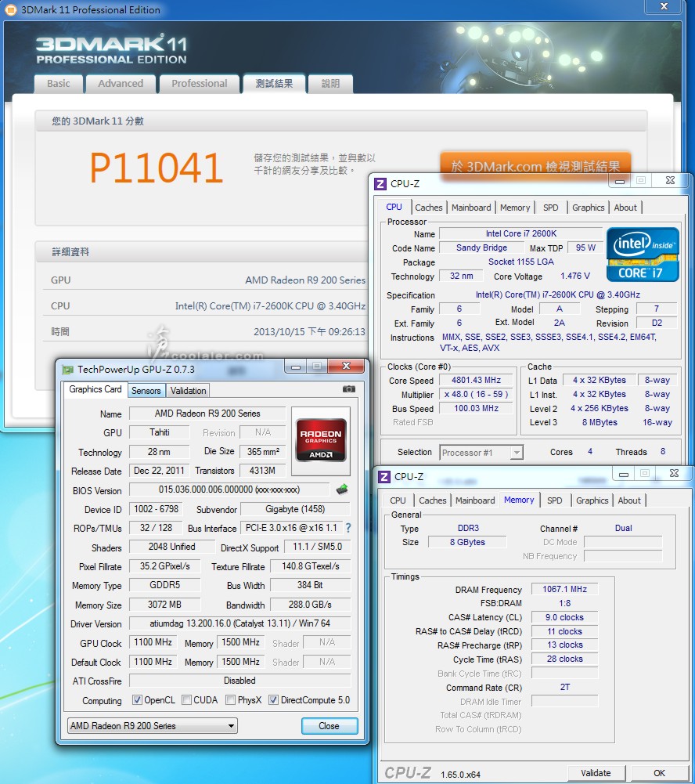
Task: Click the Device ID 1002 - 6798 field
Action: click(156, 509)
